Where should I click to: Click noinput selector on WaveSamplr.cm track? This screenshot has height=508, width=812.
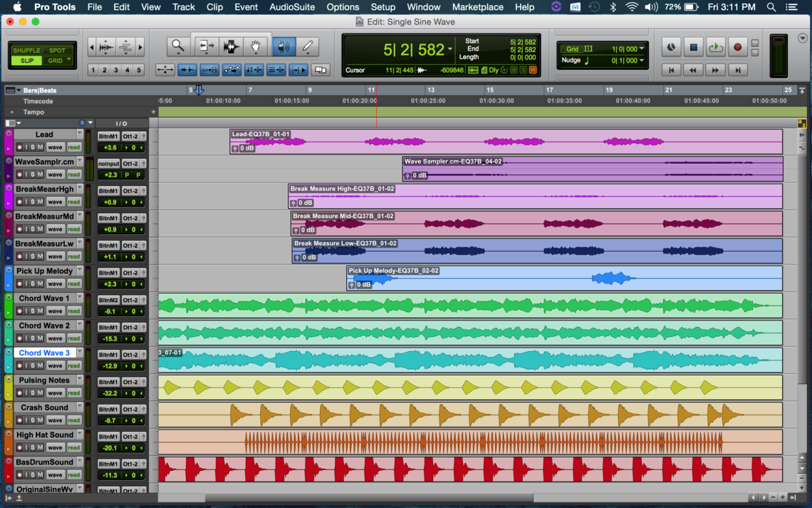(108, 164)
